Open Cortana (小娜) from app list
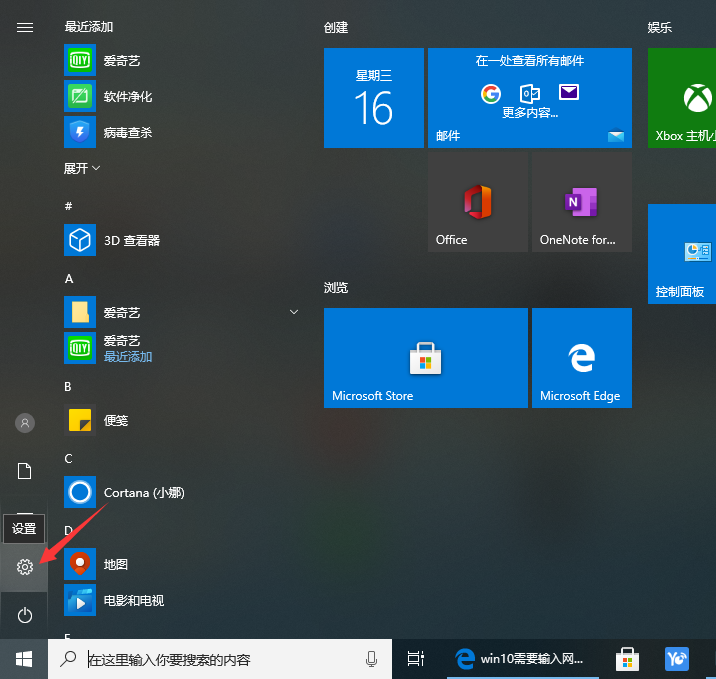The height and width of the screenshot is (679, 716). point(143,492)
